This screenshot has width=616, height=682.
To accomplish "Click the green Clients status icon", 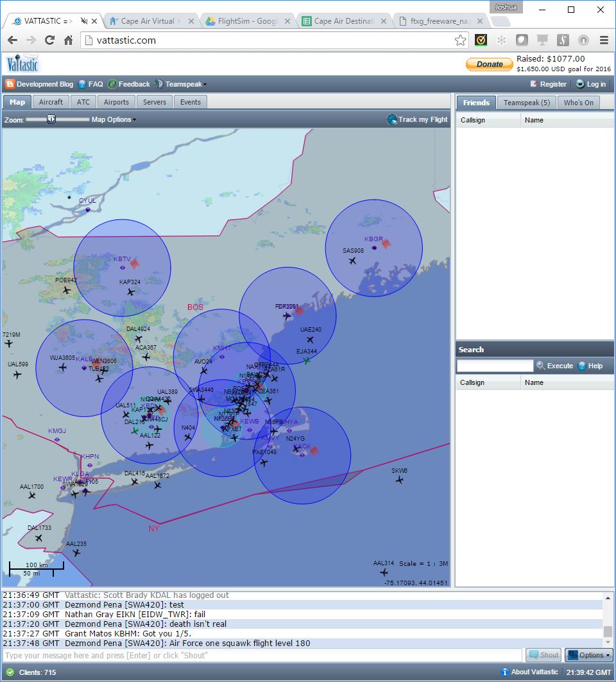I will (10, 672).
